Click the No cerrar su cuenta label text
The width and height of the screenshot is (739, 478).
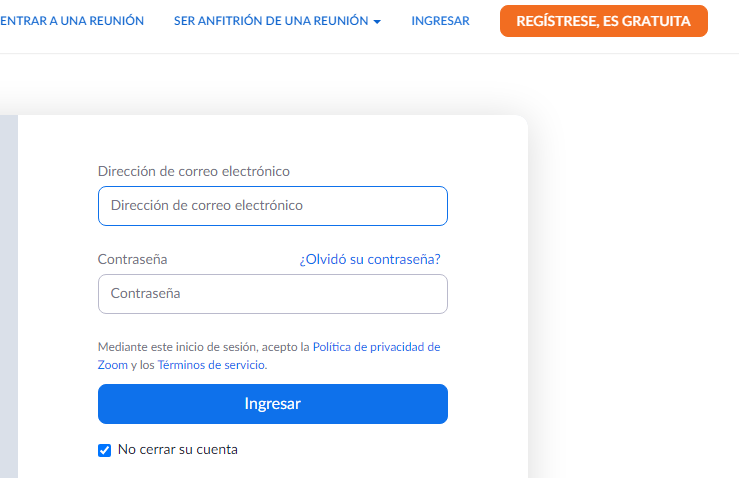[x=178, y=450]
